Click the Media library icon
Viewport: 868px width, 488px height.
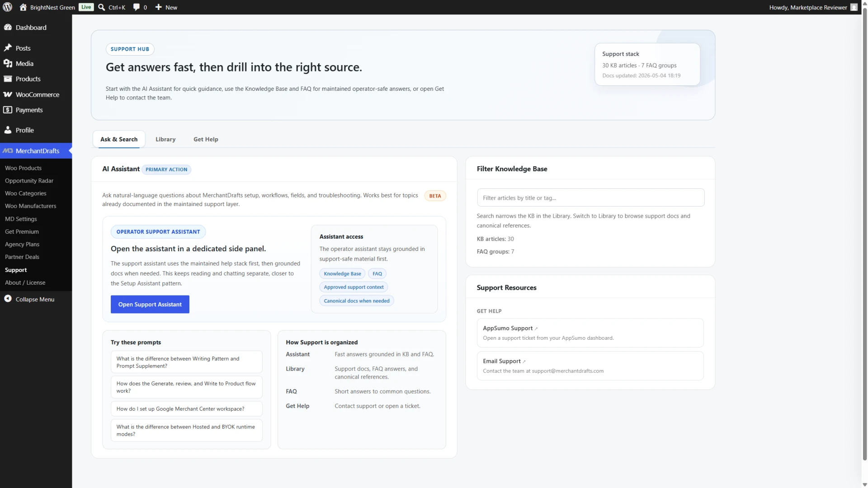coord(8,63)
